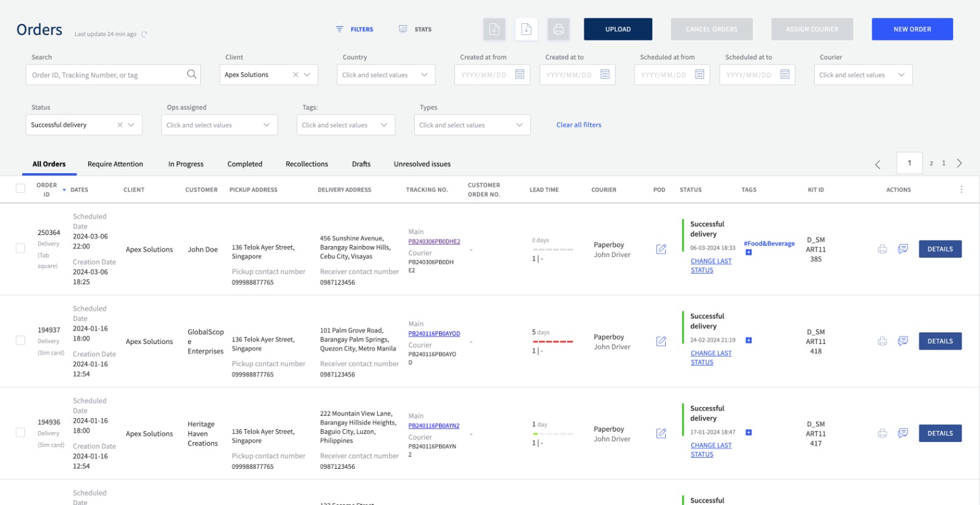Open comments icon for order 194937

[902, 341]
